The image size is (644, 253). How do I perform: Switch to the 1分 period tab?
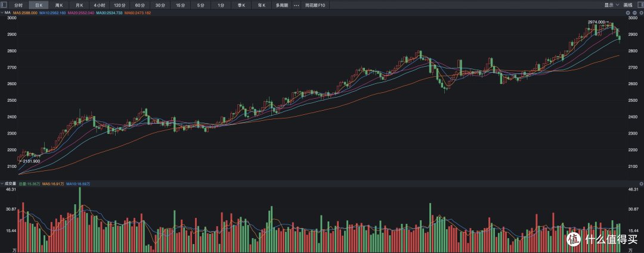click(221, 5)
